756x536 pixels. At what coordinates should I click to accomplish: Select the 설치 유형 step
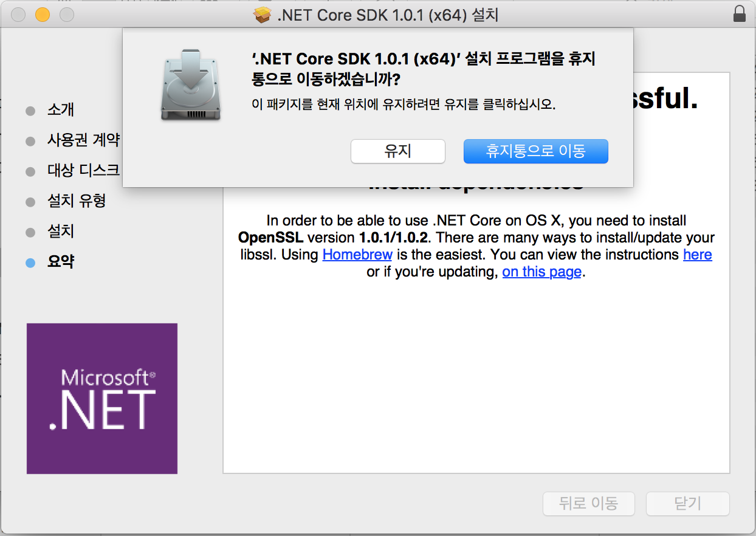pos(77,201)
